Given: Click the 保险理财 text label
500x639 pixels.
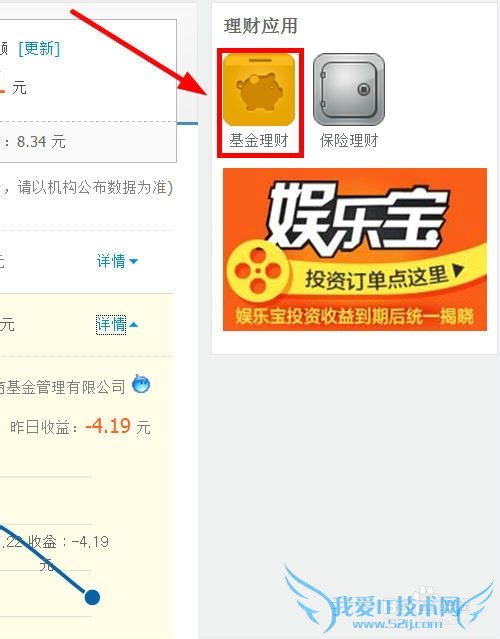Looking at the screenshot, I should [349, 141].
